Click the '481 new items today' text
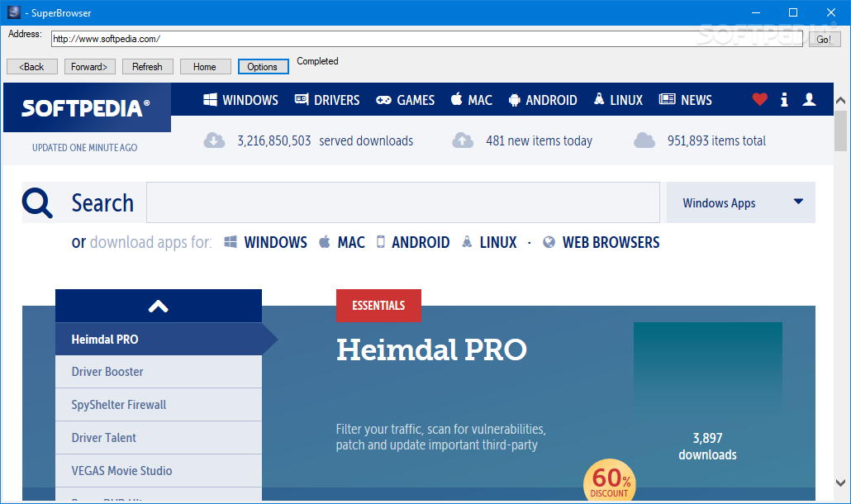The image size is (851, 504). (x=539, y=141)
